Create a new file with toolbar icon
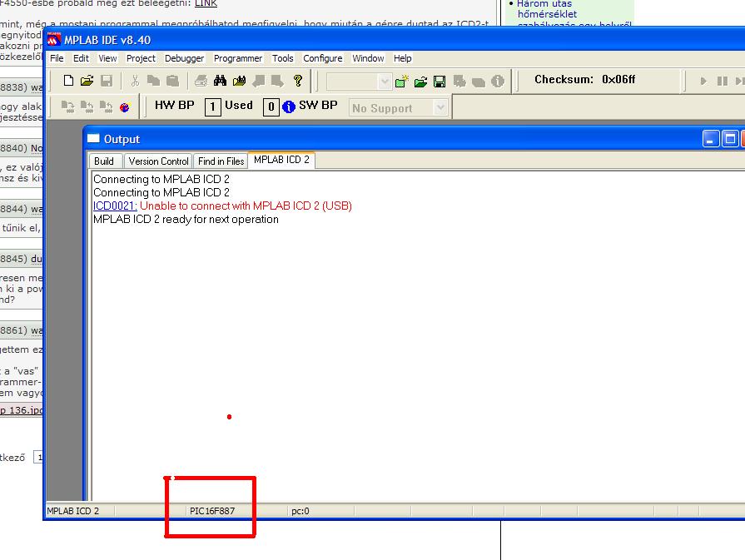 point(68,81)
